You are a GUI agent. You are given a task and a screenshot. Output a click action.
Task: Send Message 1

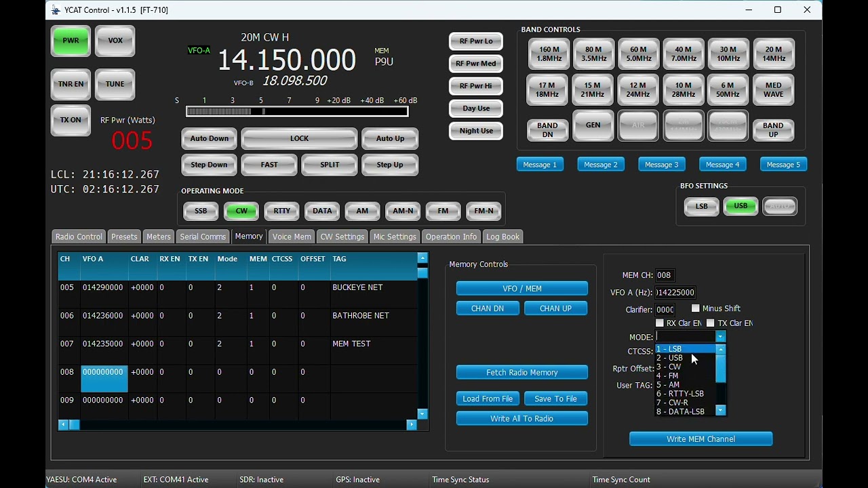(540, 165)
